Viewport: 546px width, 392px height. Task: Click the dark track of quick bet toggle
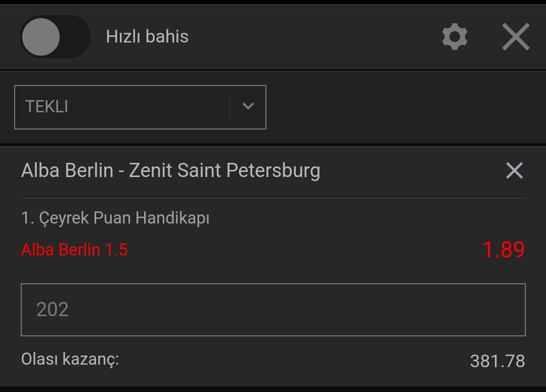pos(76,36)
